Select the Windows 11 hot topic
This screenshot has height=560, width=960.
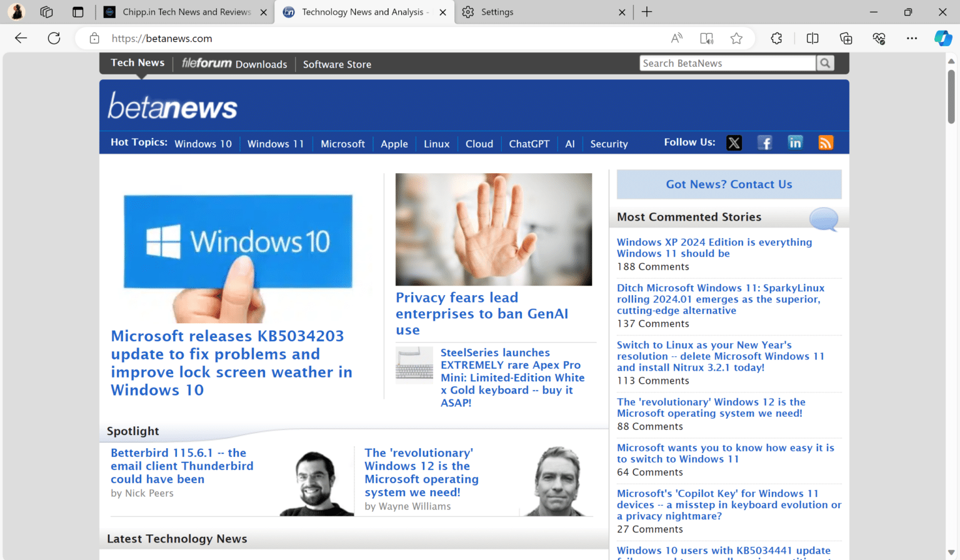tap(276, 144)
